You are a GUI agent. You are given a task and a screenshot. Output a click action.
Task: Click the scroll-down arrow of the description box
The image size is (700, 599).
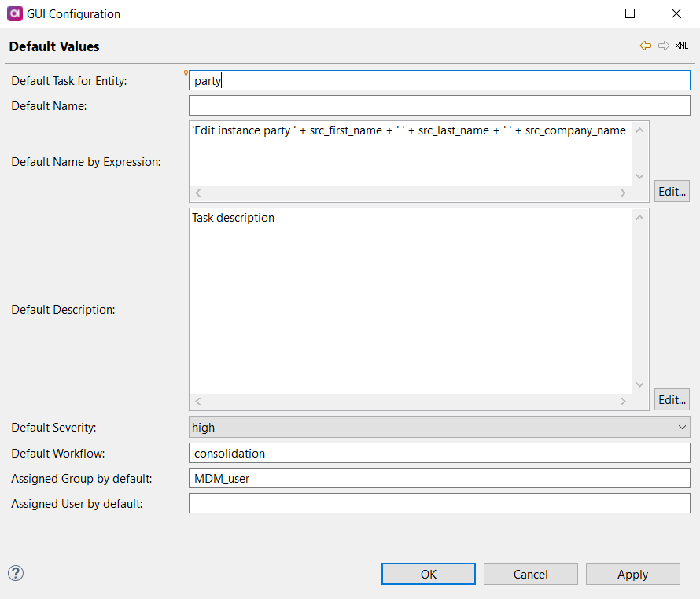pyautogui.click(x=639, y=385)
